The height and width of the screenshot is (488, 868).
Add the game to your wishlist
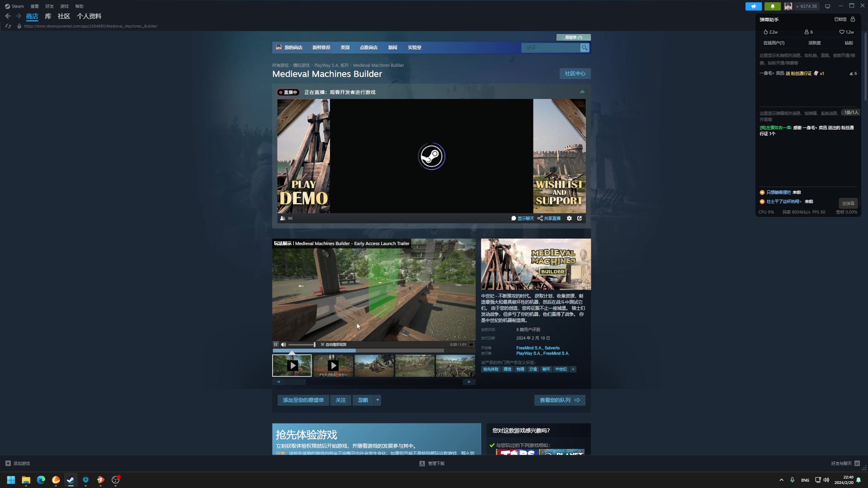point(303,400)
